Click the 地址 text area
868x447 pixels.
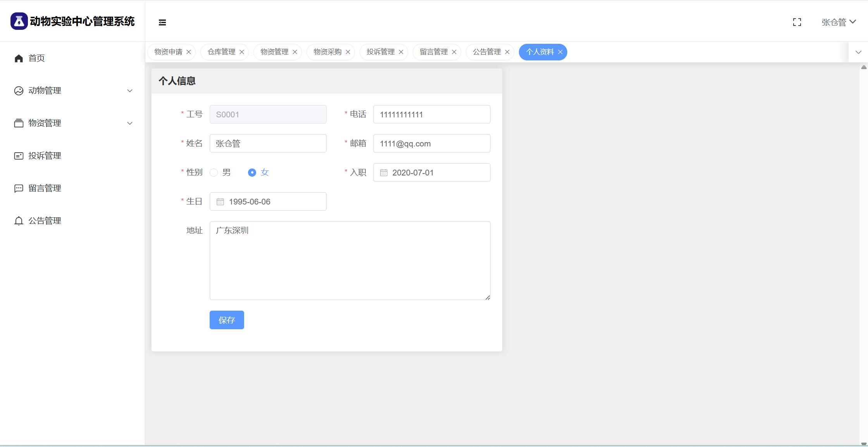click(x=350, y=260)
